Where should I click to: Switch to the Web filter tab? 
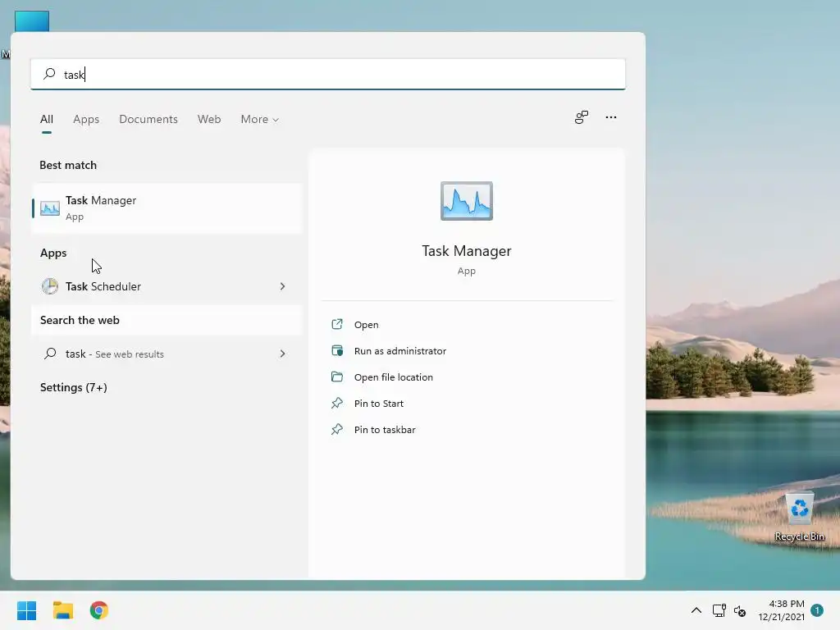[x=209, y=119]
